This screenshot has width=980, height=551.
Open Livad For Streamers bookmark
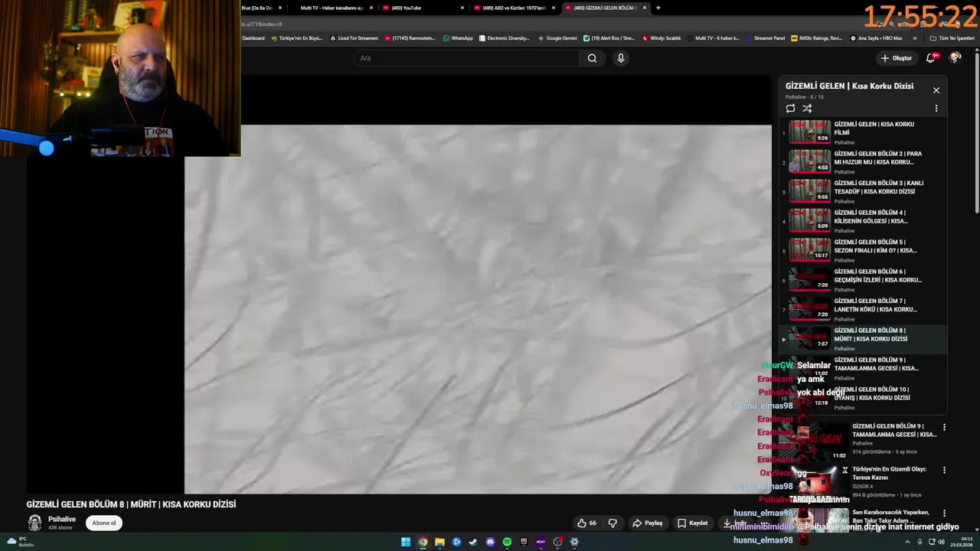pos(354,38)
